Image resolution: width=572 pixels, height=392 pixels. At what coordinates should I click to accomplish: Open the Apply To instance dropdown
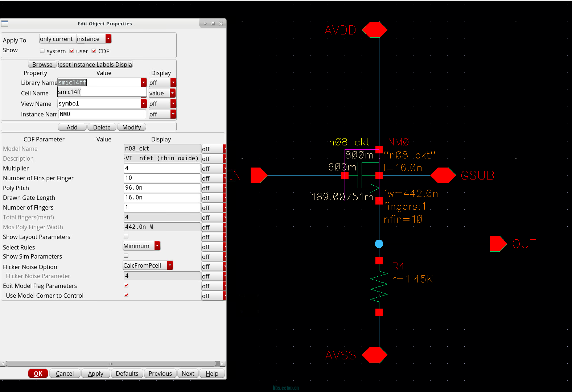[x=94, y=39]
